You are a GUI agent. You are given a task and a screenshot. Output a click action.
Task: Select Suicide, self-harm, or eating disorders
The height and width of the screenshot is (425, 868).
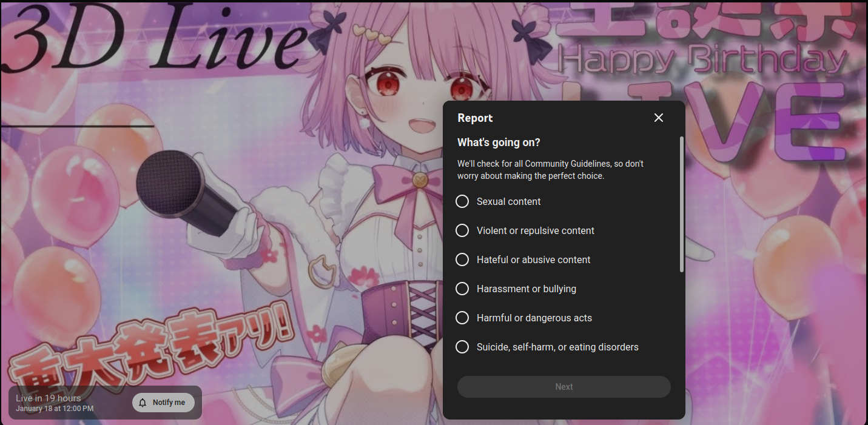[x=462, y=347]
